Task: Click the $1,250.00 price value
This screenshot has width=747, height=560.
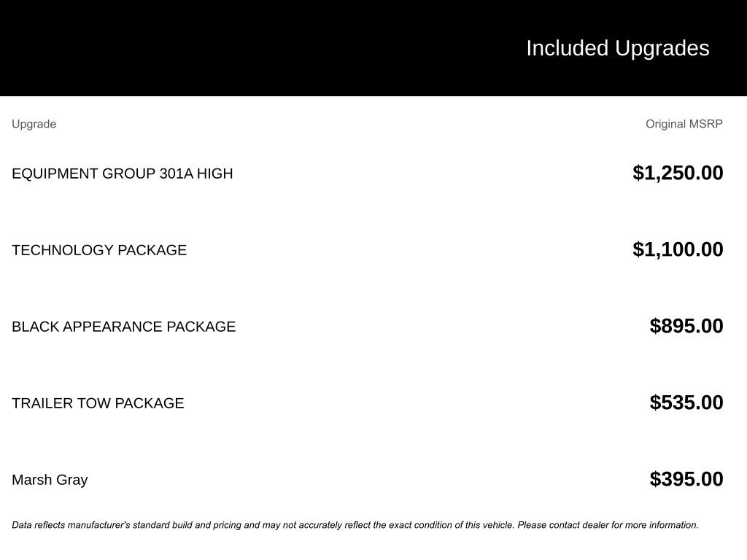Action: [678, 173]
